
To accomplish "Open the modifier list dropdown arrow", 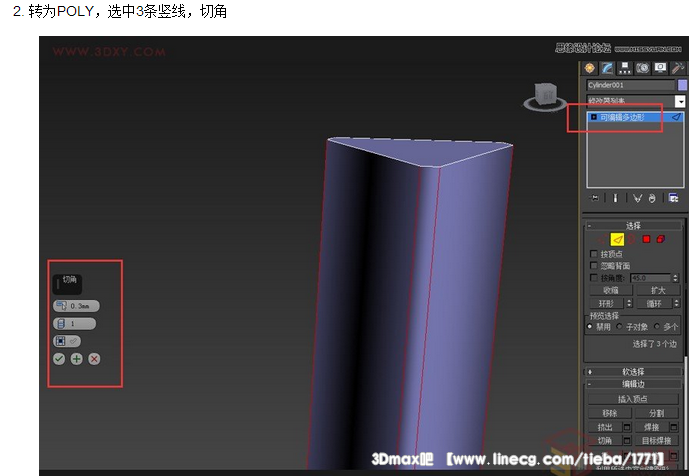I will 680,102.
